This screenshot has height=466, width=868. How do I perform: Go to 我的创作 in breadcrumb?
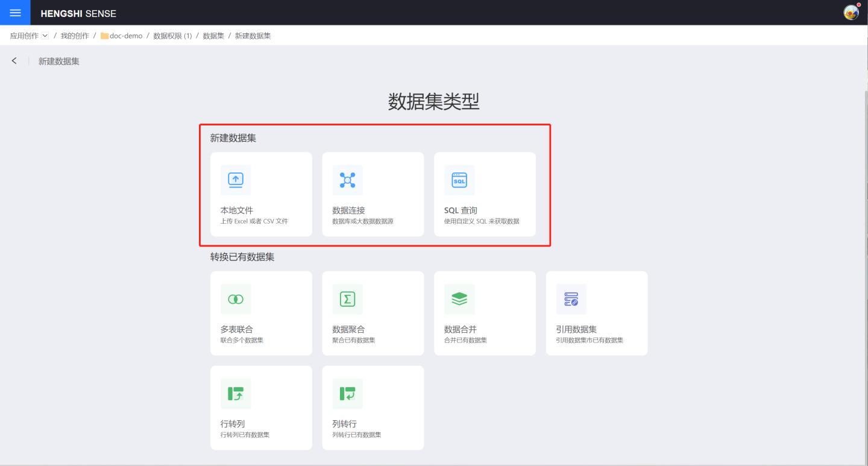[75, 36]
